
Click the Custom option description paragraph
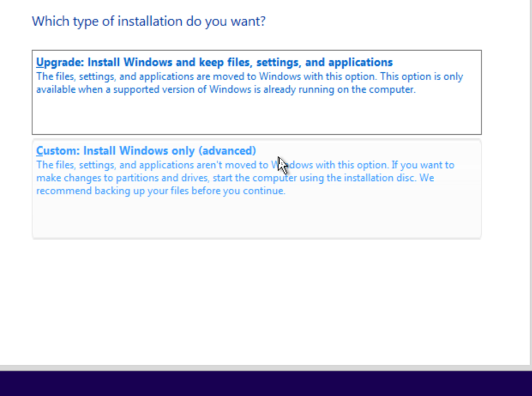245,178
